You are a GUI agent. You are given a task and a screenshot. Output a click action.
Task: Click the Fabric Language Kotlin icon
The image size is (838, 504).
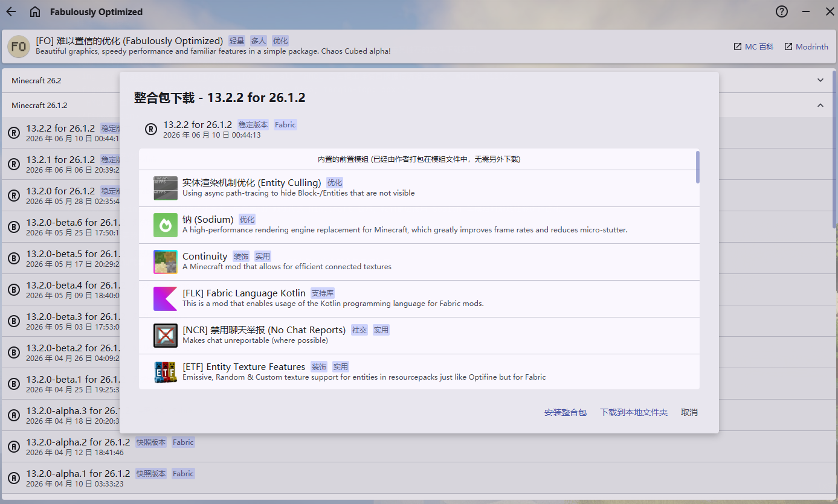pos(166,298)
